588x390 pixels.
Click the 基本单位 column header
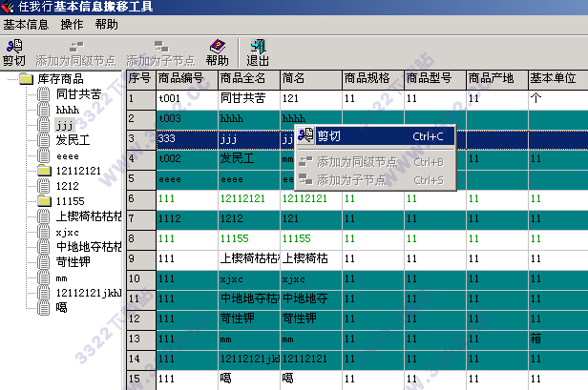556,78
